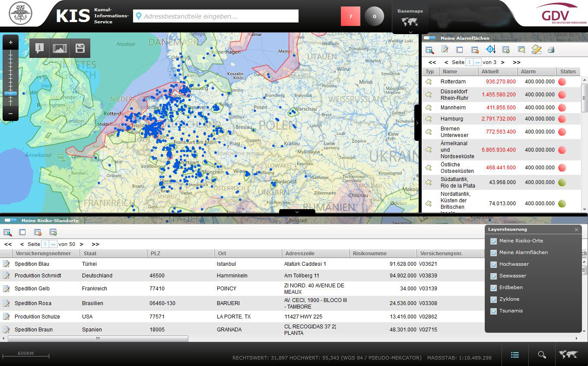Toggle the Meine Alarmflächen panel switch
The width and height of the screenshot is (588, 366).
point(430,38)
